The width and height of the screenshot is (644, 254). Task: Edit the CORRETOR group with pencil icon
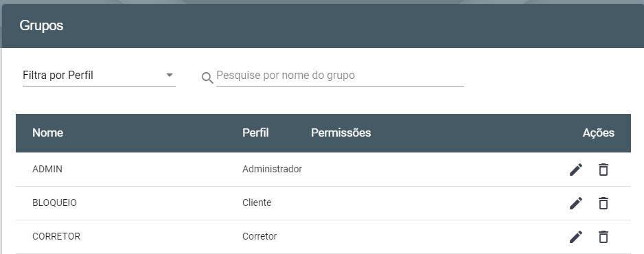pos(576,237)
